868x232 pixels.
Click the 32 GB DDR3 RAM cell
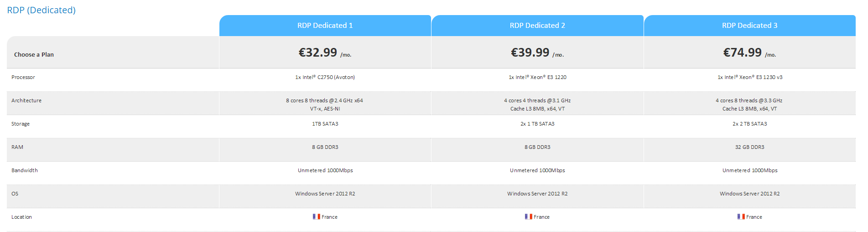749,147
